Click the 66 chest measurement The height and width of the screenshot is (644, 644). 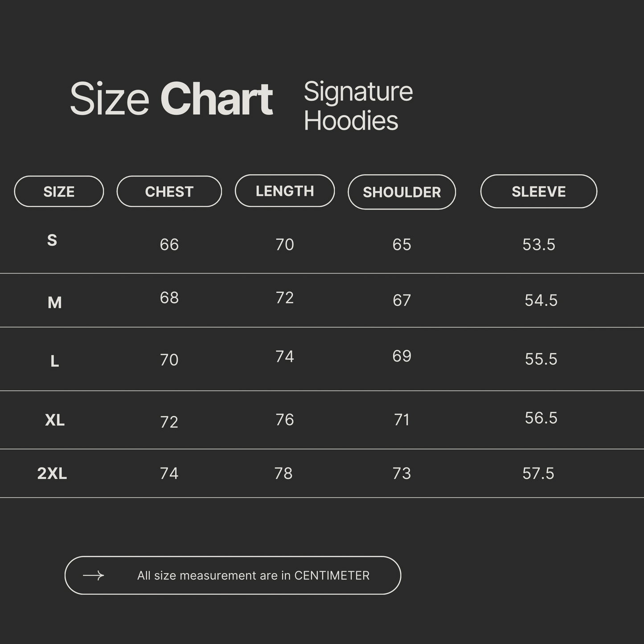click(x=169, y=244)
